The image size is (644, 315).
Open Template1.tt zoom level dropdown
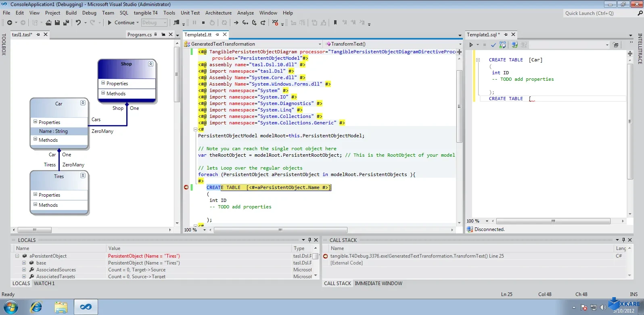pyautogui.click(x=205, y=230)
